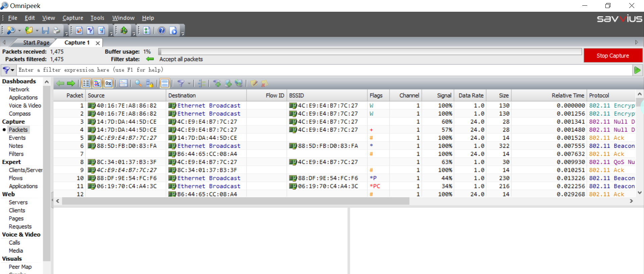Sort by the Data Rate column header
Screen dimensions: 644x274
(470, 95)
